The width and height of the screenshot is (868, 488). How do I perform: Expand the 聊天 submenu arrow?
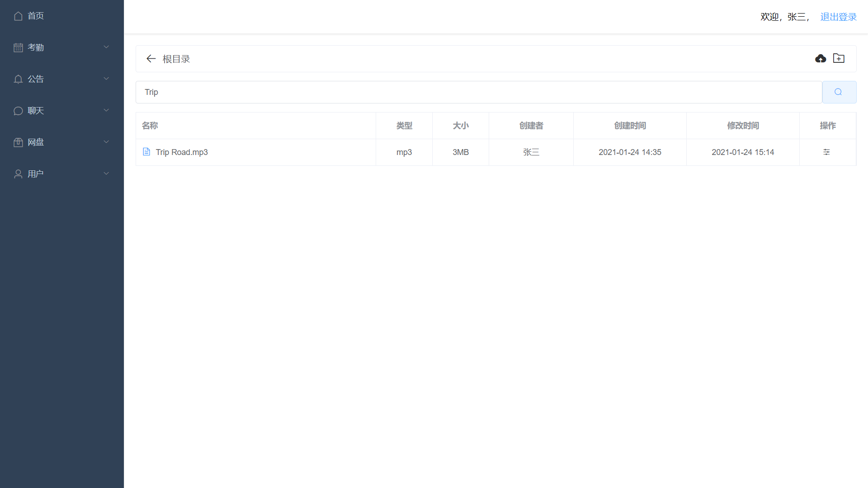coord(106,110)
